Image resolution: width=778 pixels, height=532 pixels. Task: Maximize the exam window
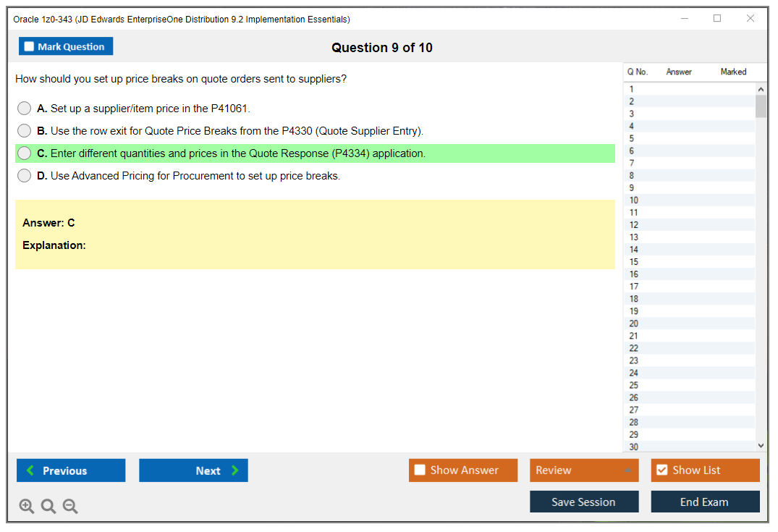click(717, 19)
